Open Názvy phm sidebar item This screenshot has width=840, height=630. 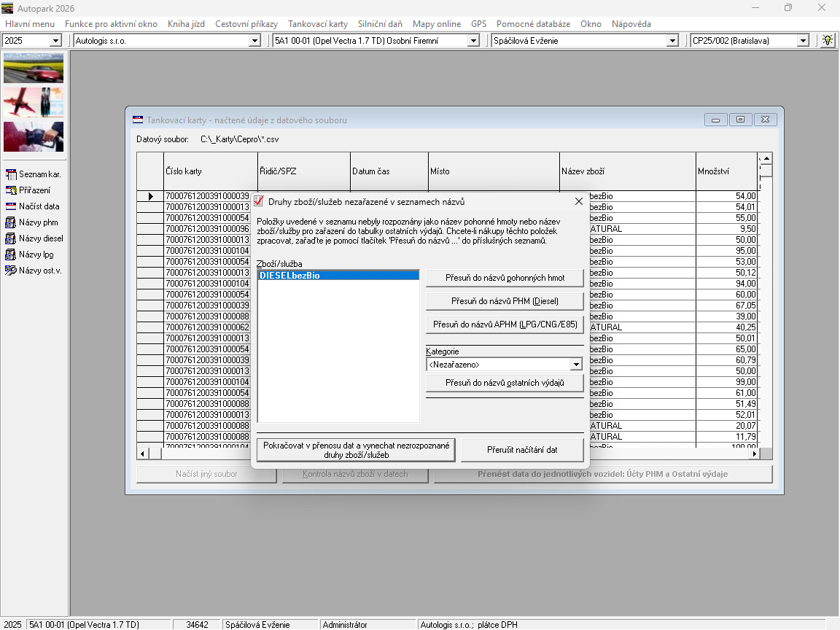pyautogui.click(x=33, y=222)
